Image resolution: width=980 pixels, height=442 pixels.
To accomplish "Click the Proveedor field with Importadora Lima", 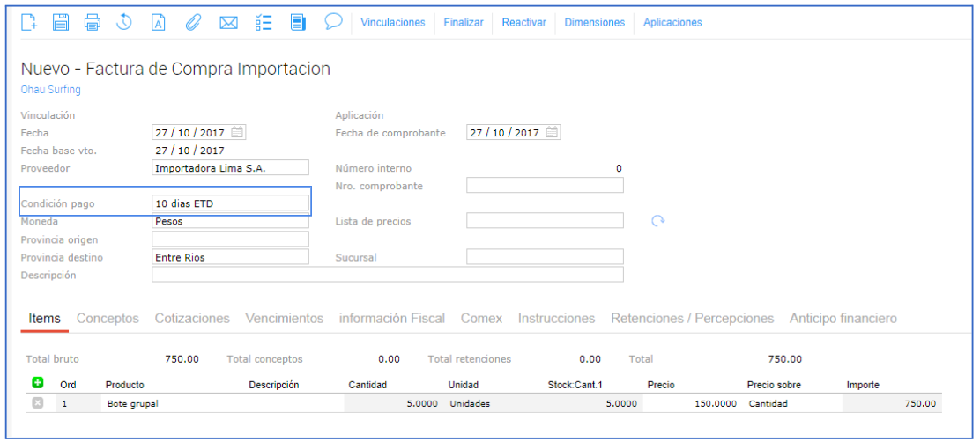I will [231, 168].
